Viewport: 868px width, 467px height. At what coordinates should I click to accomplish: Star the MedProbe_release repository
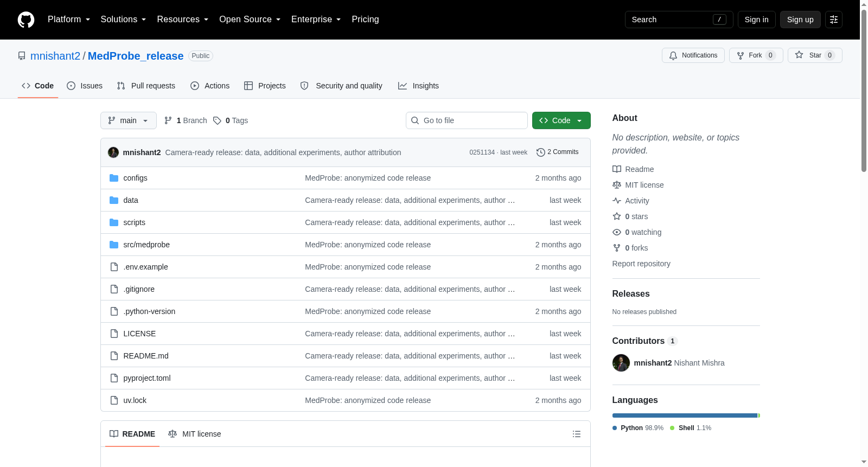pos(815,55)
